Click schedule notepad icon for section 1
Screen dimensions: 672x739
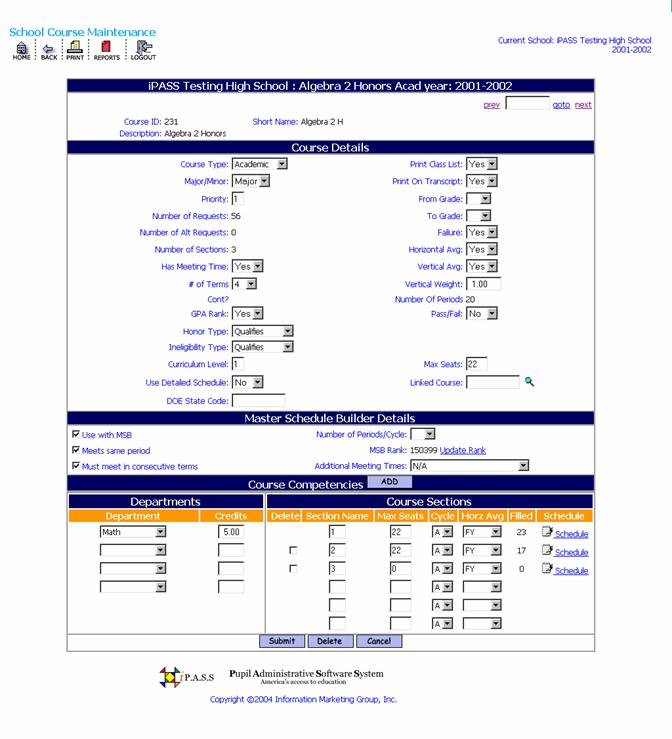(547, 532)
